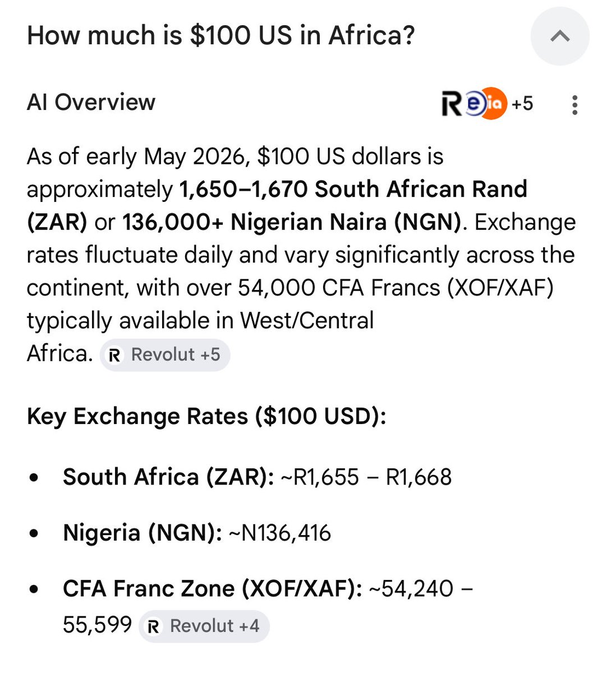Select the 'CFA Franc Zone (XOF/XAF):' list entry

pyautogui.click(x=213, y=589)
